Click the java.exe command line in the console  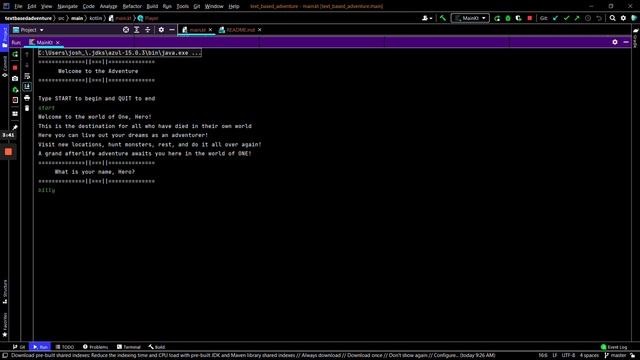click(x=120, y=53)
